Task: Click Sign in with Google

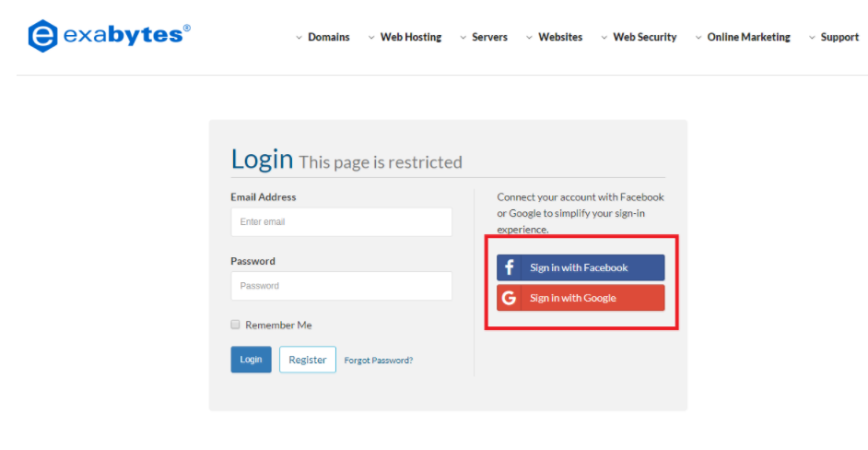Action: pos(581,298)
